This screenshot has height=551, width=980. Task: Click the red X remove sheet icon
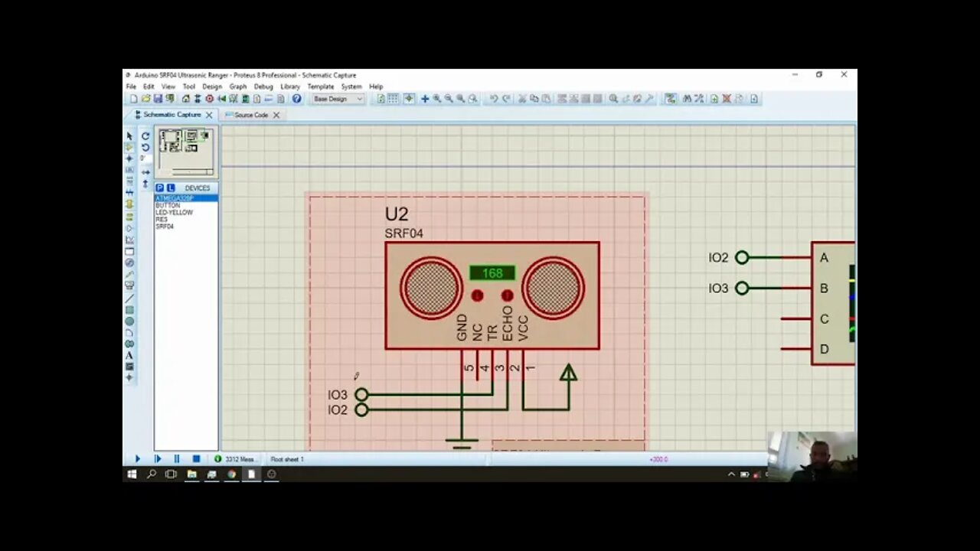(726, 99)
